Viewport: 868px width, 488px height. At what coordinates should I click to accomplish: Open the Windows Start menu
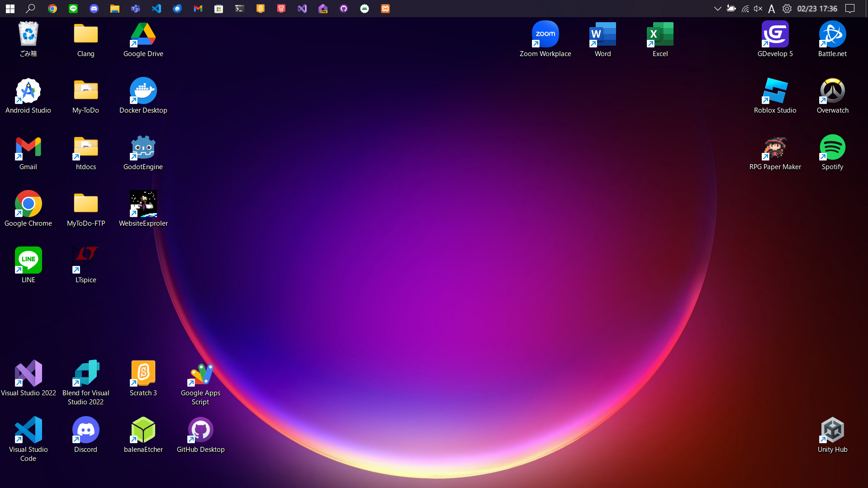click(10, 9)
